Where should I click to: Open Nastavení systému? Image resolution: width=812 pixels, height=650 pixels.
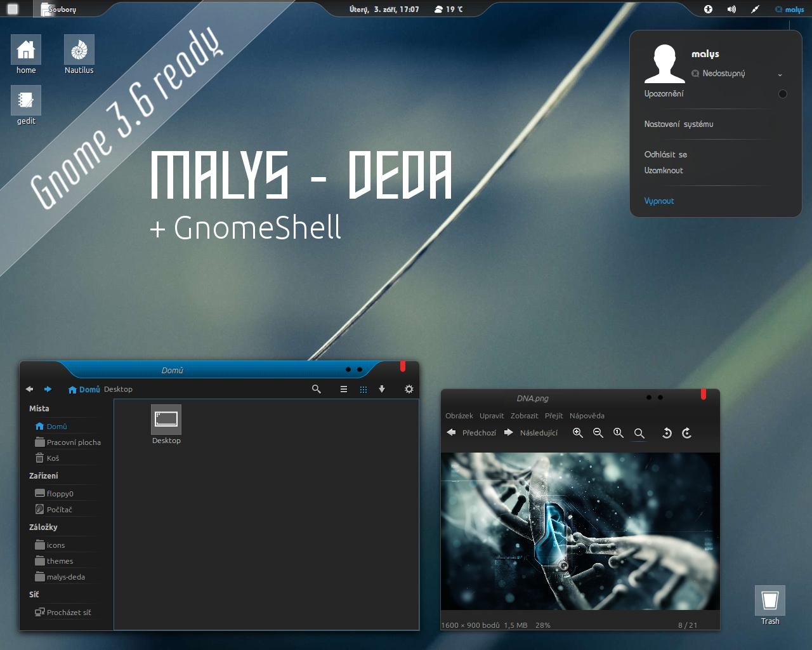(x=679, y=124)
